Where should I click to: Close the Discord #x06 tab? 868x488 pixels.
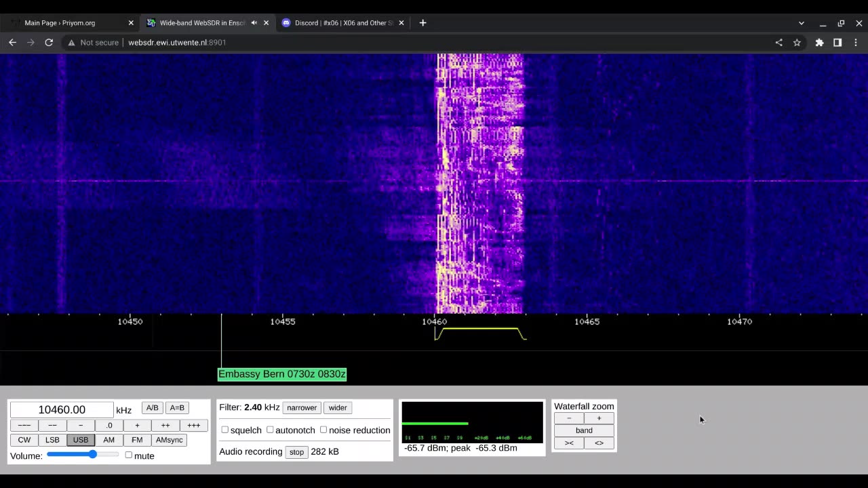coord(401,22)
